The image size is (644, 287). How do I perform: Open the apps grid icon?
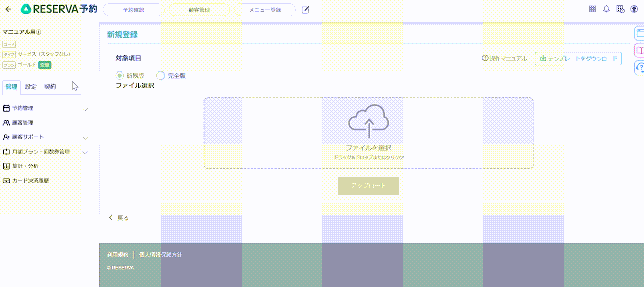click(592, 9)
